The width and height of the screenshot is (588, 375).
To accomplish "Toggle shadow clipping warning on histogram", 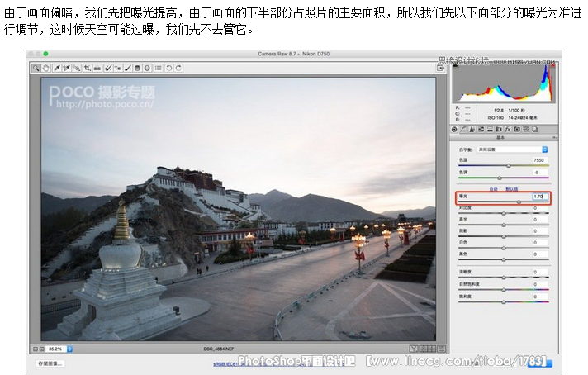I will click(455, 66).
